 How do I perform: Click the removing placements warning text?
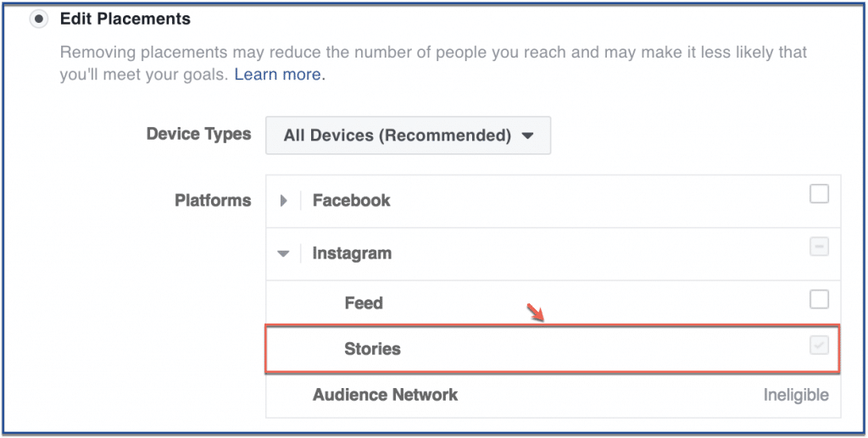coord(432,53)
